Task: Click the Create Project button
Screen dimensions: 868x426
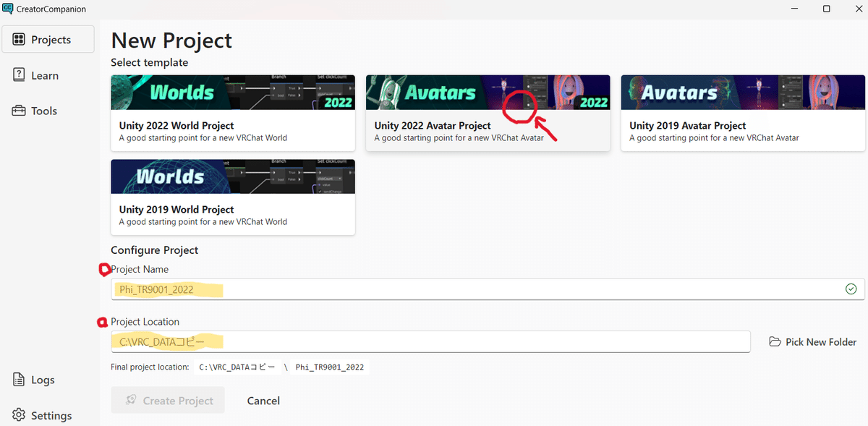Action: coord(168,400)
